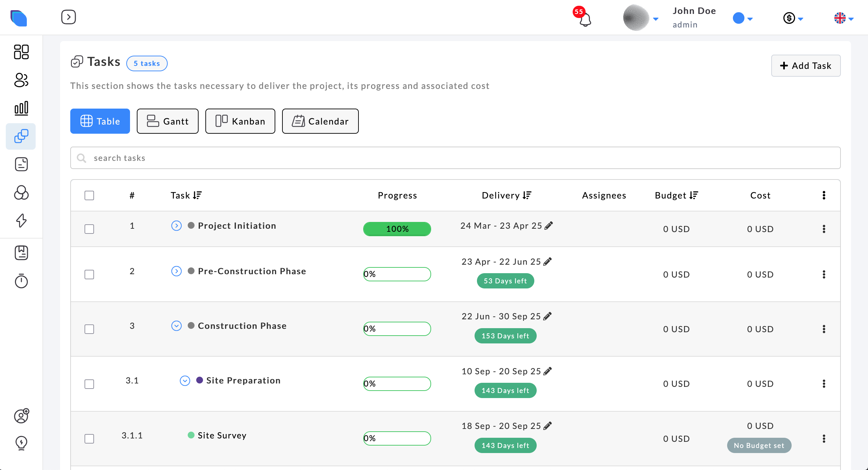Click the stopwatch timer icon in sidebar
Image resolution: width=868 pixels, height=470 pixels.
click(21, 281)
